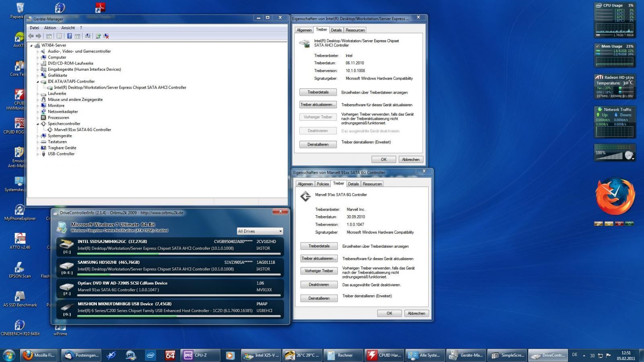644x362 pixels.
Task: Expand Netzwerkadapter tree node
Action: 38,112
